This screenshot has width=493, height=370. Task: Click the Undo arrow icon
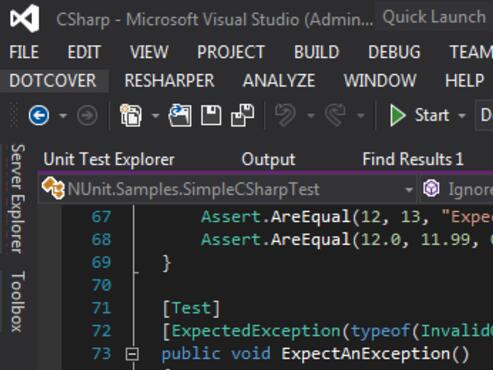[285, 115]
